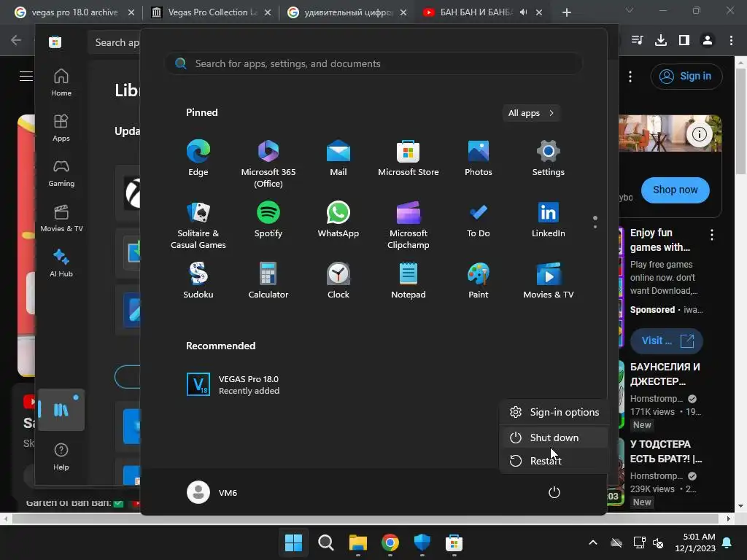This screenshot has width=747, height=560.
Task: Open the Clock app
Action: click(x=338, y=281)
